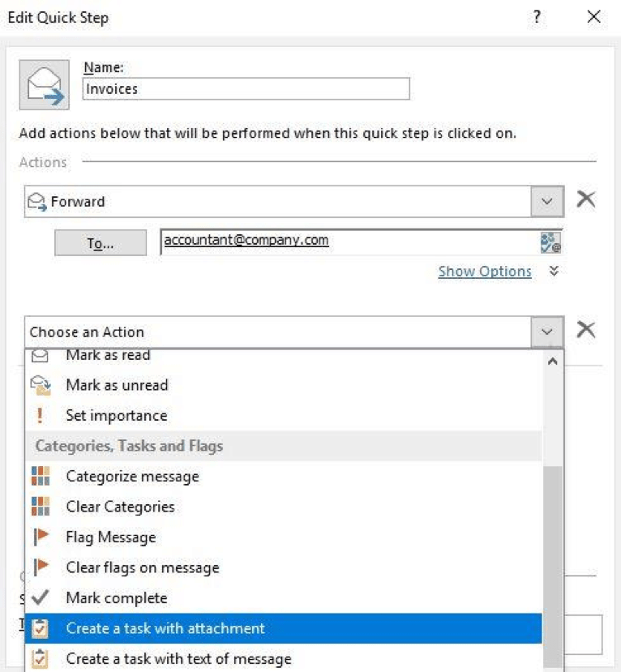Choose Flag Message from the list
The width and height of the screenshot is (621, 672).
(110, 537)
